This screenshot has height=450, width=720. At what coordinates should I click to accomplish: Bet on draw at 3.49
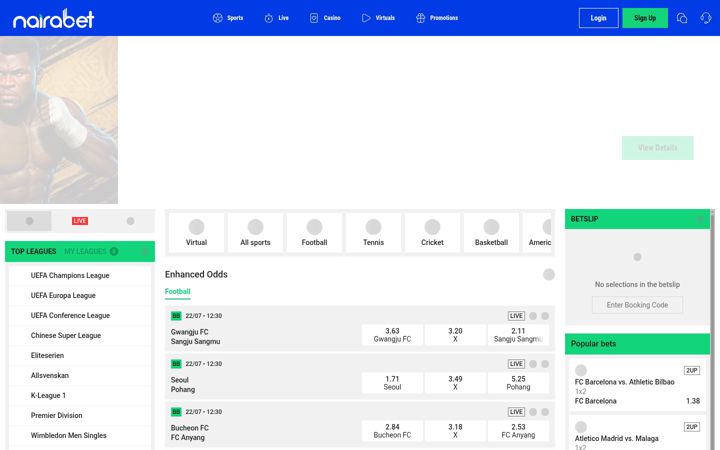point(455,382)
